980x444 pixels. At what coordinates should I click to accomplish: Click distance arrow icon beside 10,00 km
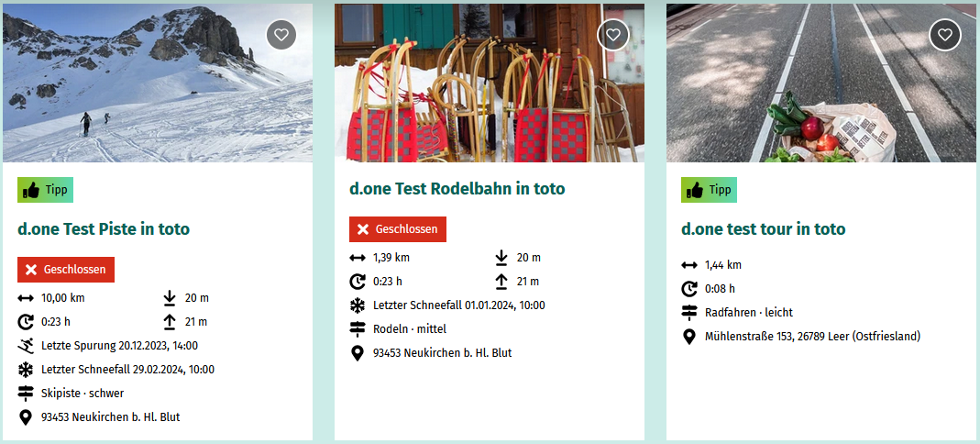[x=26, y=297]
